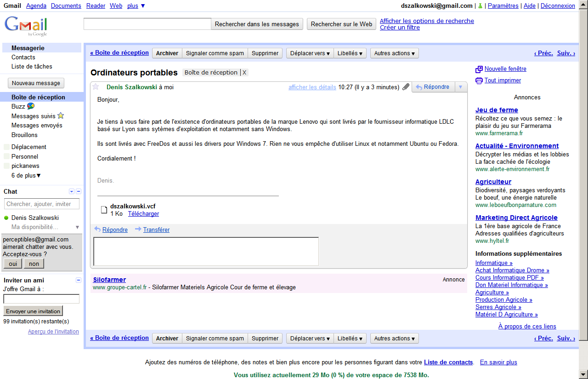Open Web in top bar
Screen dimensions: 588x379
tap(116, 6)
